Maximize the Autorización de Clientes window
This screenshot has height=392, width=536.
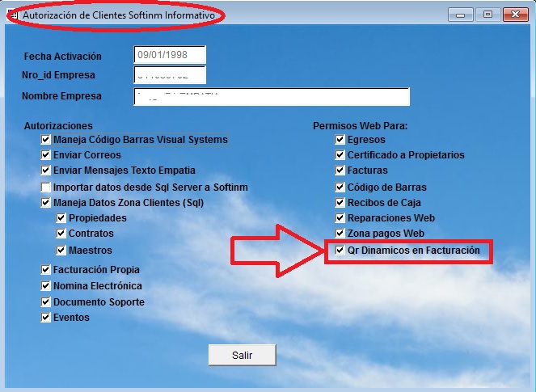tap(487, 15)
